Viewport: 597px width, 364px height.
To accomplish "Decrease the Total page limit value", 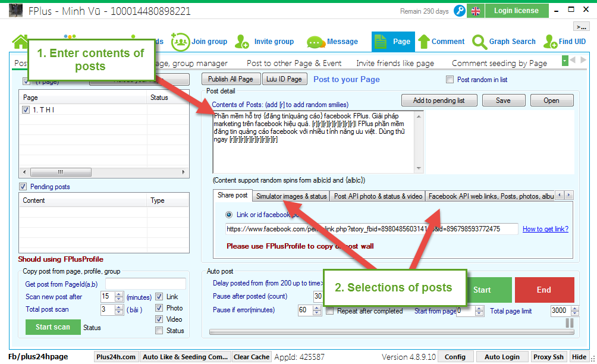I will point(575,313).
